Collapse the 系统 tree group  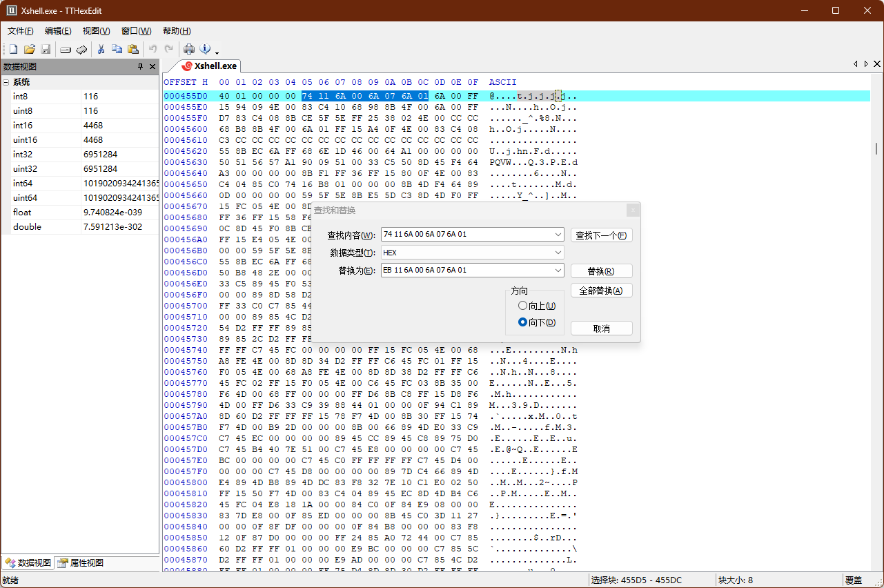click(x=6, y=82)
